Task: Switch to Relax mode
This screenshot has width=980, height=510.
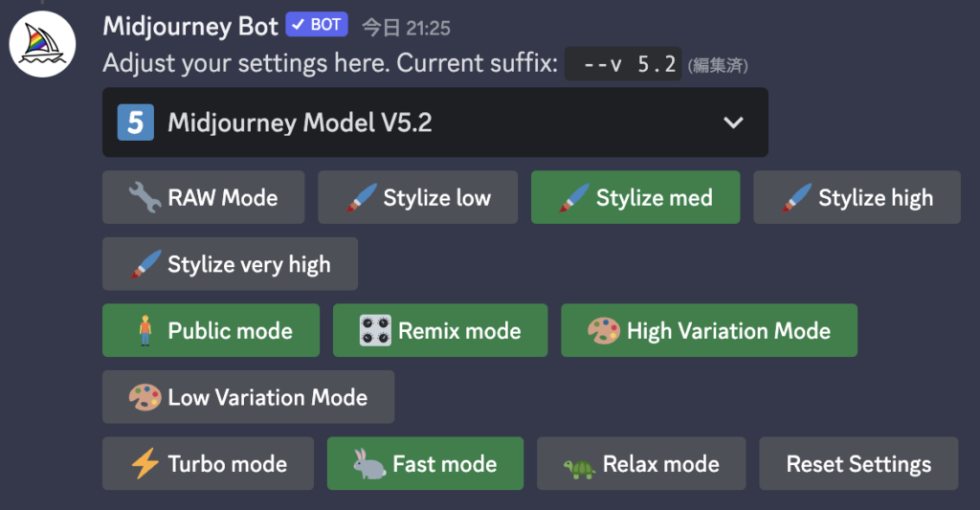Action: (x=641, y=464)
